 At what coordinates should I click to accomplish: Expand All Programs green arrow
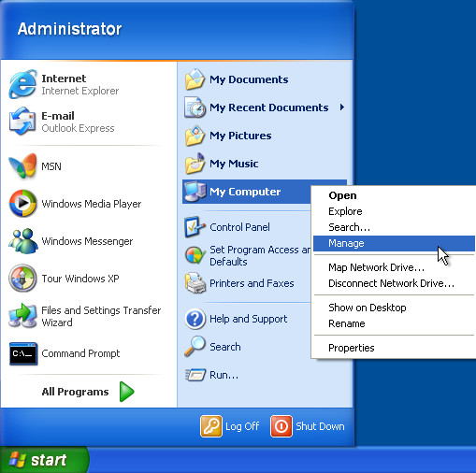127,392
